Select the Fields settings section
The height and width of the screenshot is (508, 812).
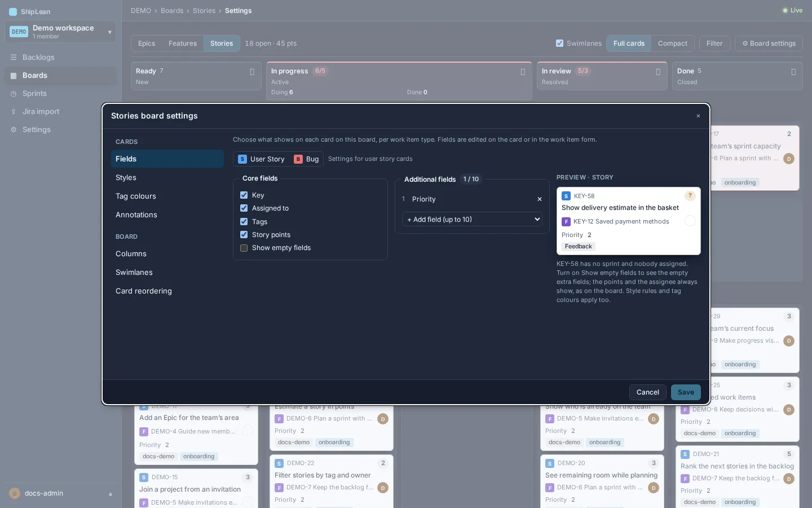pyautogui.click(x=167, y=159)
